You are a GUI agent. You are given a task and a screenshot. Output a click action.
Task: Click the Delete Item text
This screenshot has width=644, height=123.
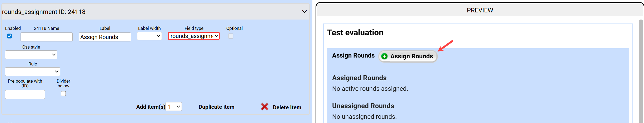click(x=287, y=107)
